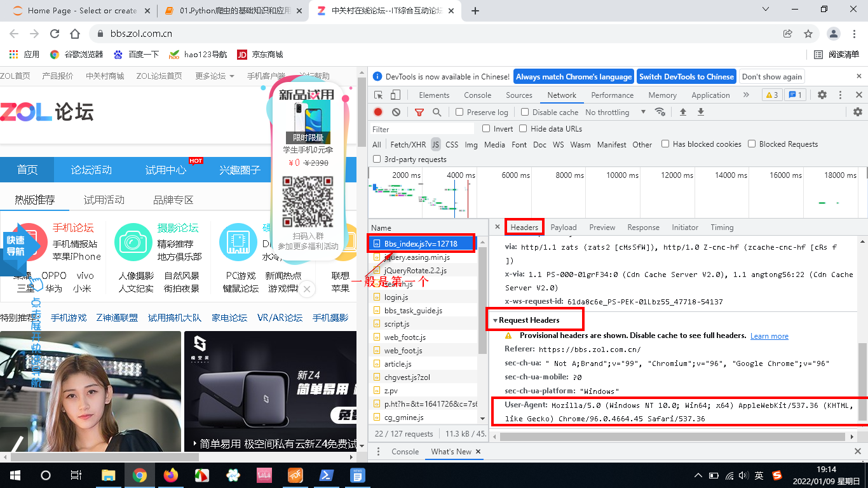Click the Don't show again button
Screen dimensions: 868x488
[x=772, y=76]
